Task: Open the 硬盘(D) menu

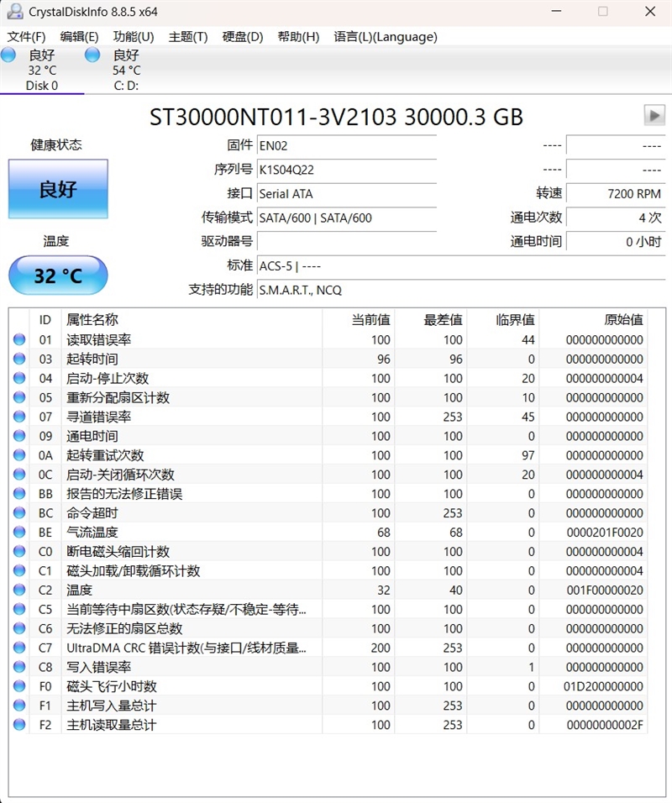Action: pyautogui.click(x=242, y=37)
